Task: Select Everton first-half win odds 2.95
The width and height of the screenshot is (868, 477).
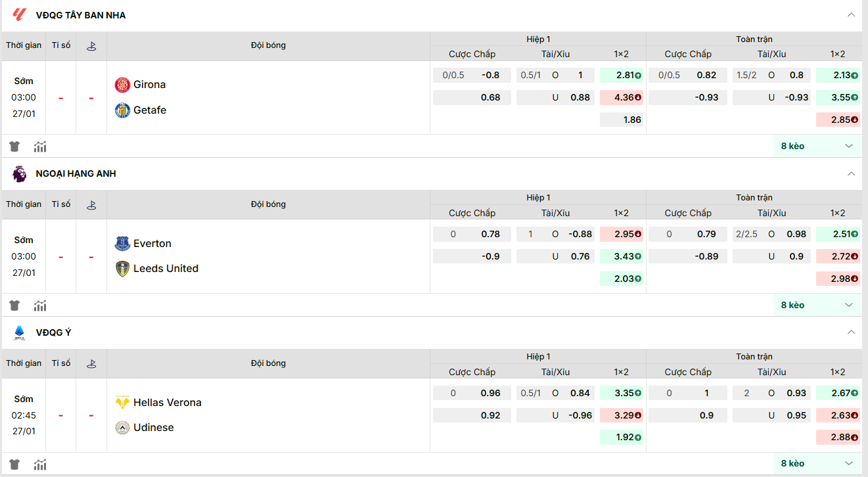Action: (x=621, y=235)
